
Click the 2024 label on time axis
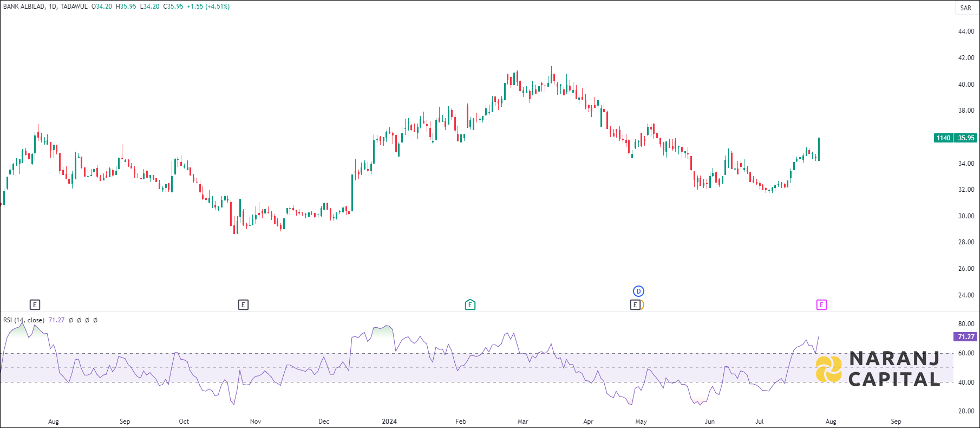point(389,421)
